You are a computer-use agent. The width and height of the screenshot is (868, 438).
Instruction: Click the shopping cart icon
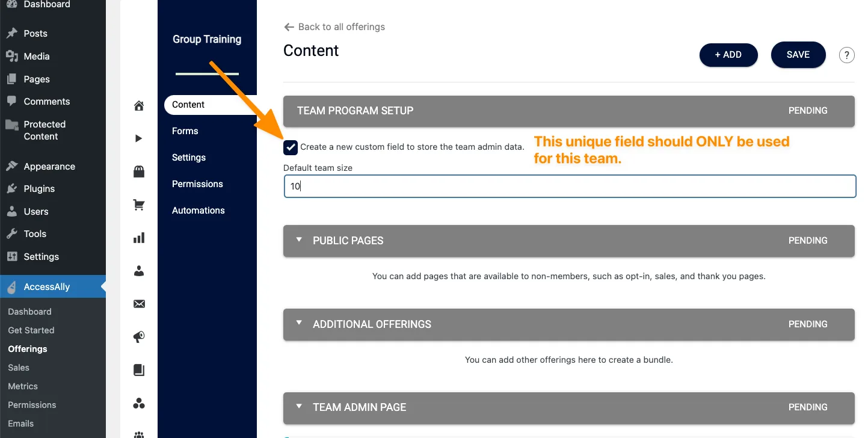139,205
